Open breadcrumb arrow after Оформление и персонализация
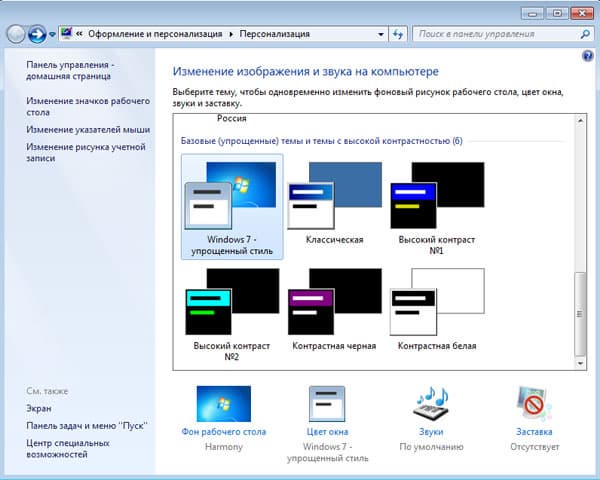Viewport: 600px width, 480px height. coord(231,34)
